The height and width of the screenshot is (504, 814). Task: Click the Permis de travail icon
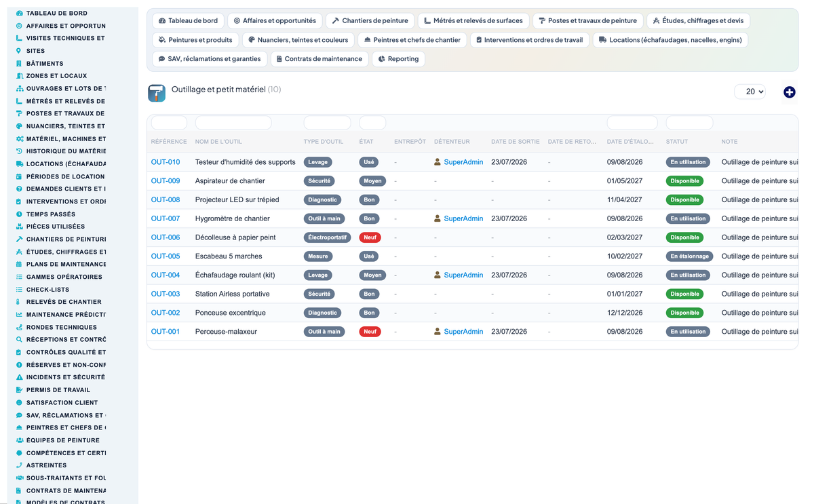click(19, 389)
